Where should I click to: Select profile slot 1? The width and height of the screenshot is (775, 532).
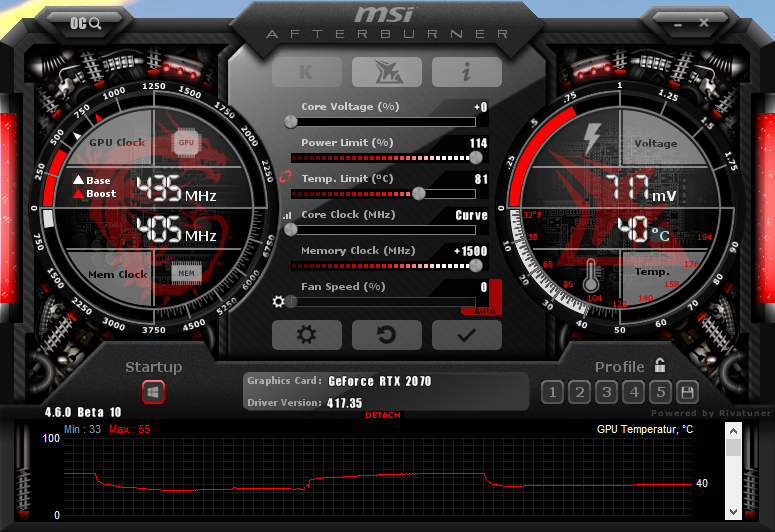(553, 393)
